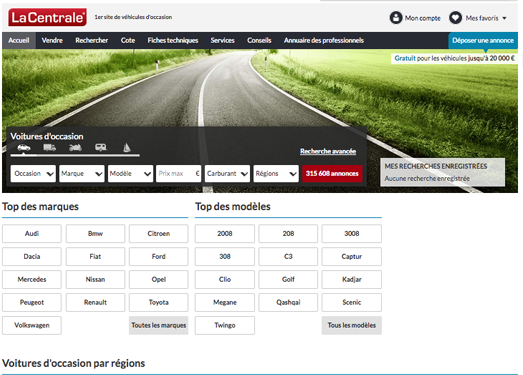This screenshot has height=375, width=523.
Task: Select the Megane model button
Action: (x=225, y=303)
